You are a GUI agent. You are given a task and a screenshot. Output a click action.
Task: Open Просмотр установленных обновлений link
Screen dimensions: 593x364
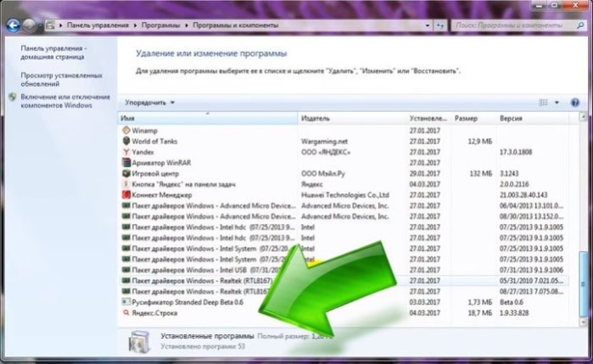coord(61,80)
